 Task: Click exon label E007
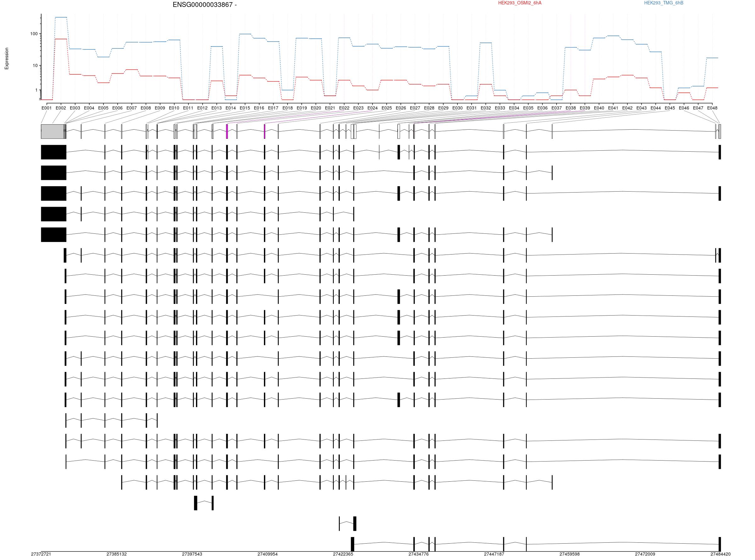point(131,108)
